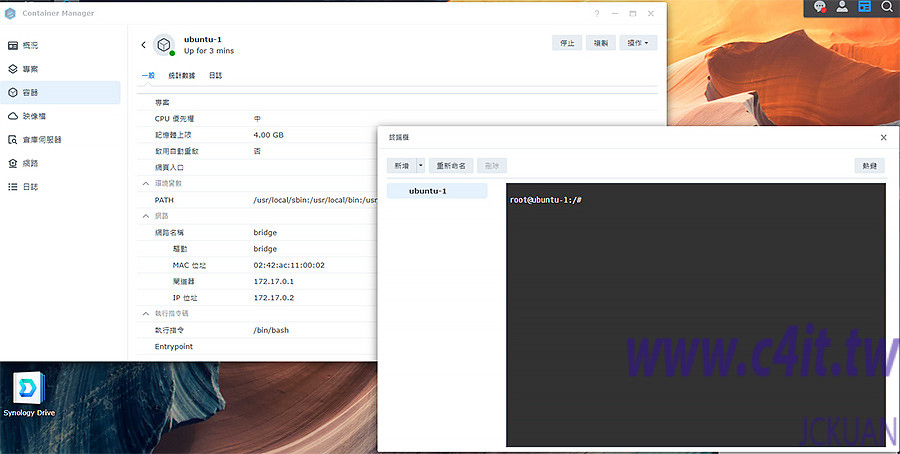
Task: Click the PATH label
Action: click(164, 200)
